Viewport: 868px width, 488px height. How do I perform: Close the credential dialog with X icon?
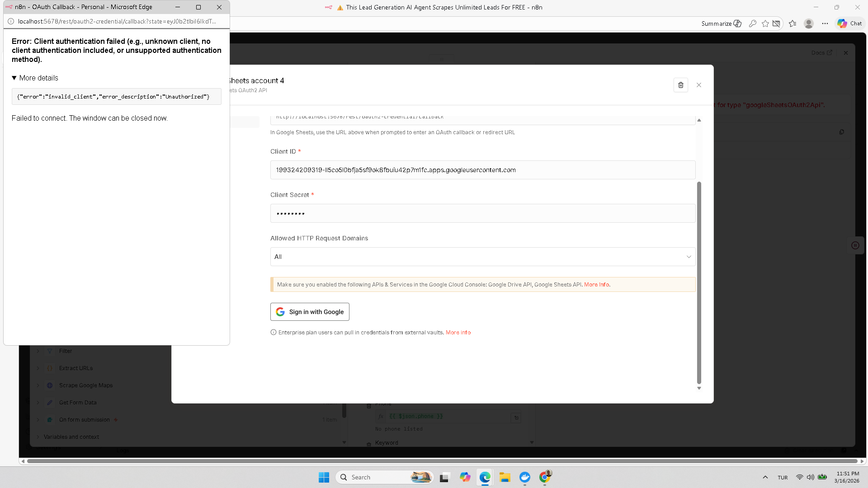point(699,85)
